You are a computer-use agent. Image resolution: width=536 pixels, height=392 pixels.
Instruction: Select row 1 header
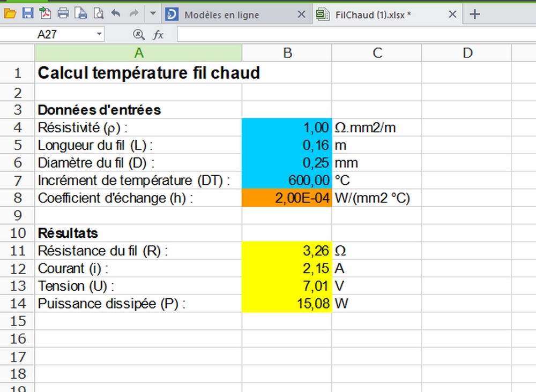tap(18, 73)
